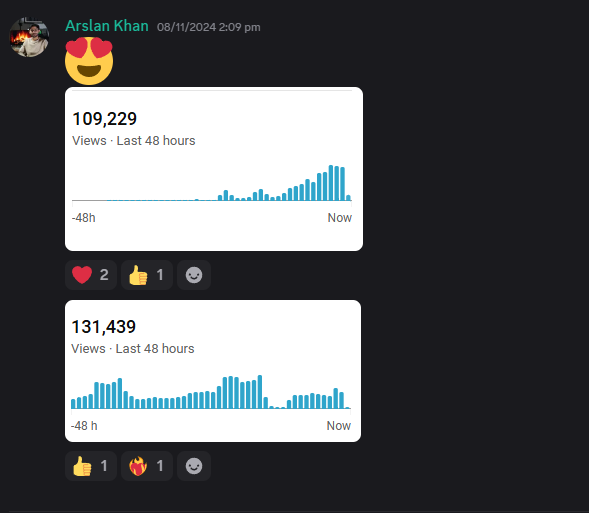The height and width of the screenshot is (513, 589).
Task: Click tallest bar in first views chart
Action: (x=331, y=183)
